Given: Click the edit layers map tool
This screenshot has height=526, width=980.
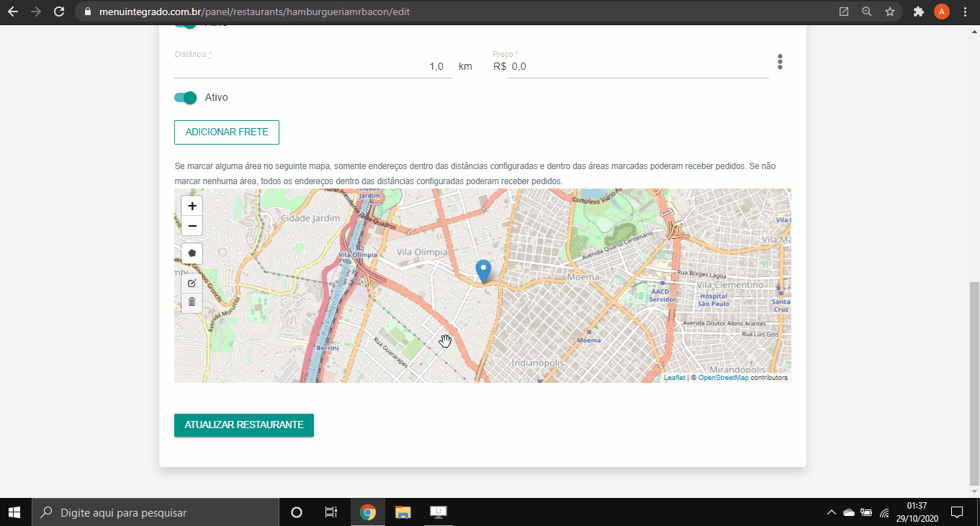Looking at the screenshot, I should point(192,283).
